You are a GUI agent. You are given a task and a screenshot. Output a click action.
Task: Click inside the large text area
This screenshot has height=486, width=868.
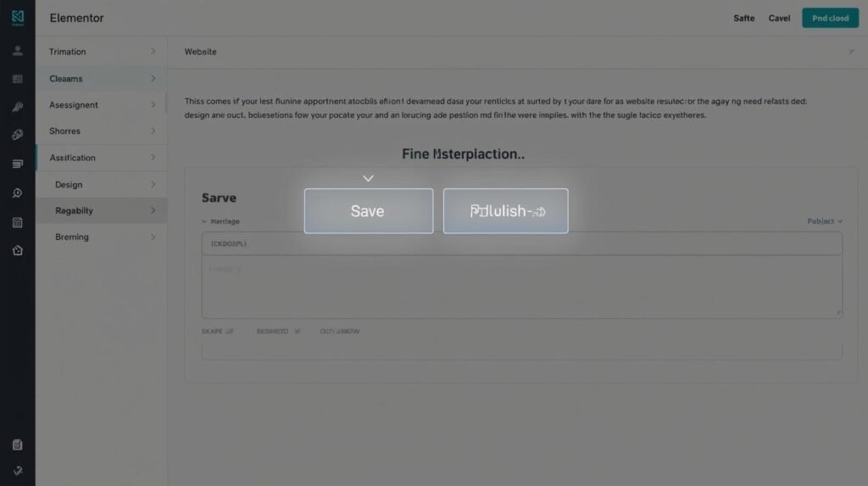(522, 287)
